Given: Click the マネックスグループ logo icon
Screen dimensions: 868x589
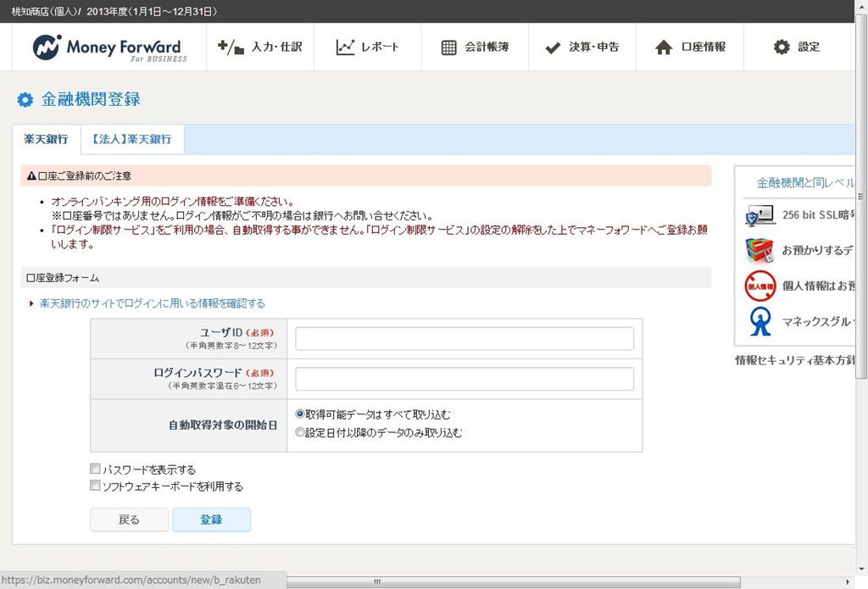Looking at the screenshot, I should click(x=760, y=322).
